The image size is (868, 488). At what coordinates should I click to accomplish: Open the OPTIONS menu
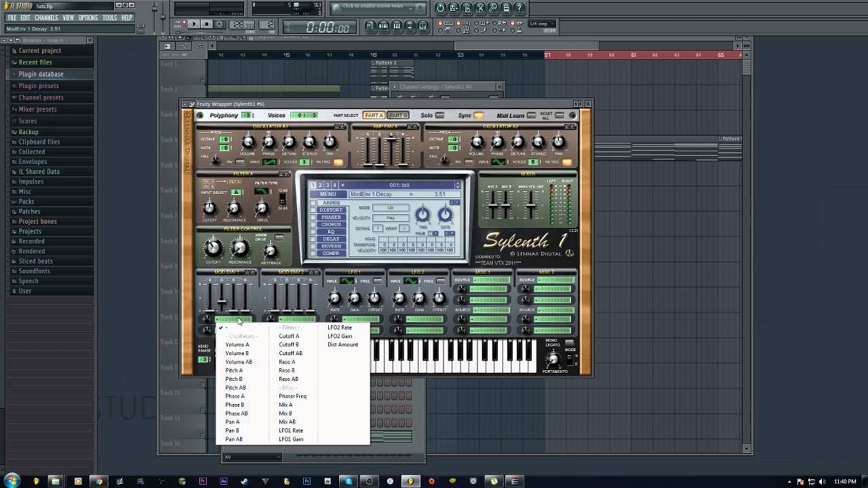[88, 18]
